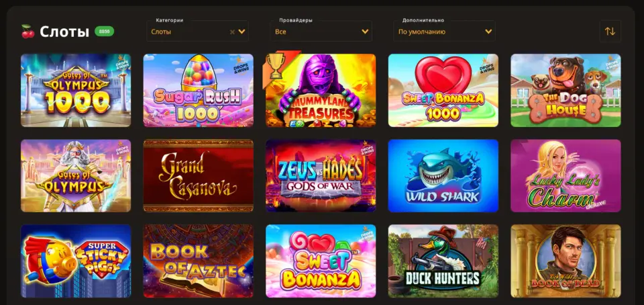
Task: Select the Duck Hunters game tile
Action: pyautogui.click(x=443, y=261)
